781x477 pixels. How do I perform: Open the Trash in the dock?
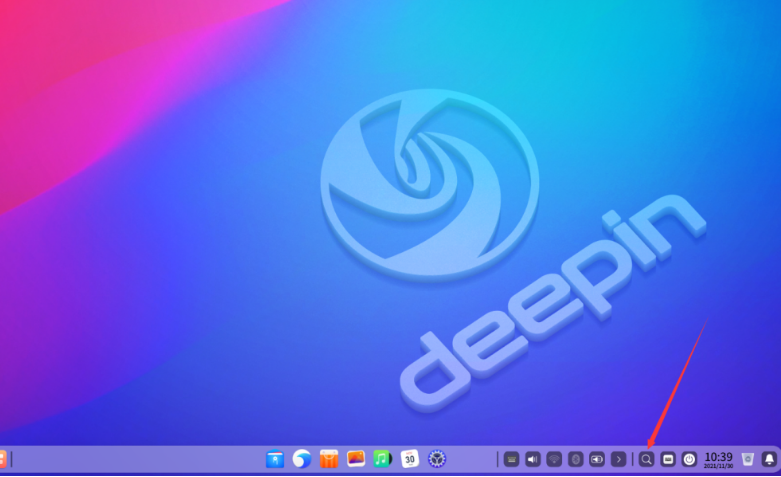pyautogui.click(x=748, y=459)
